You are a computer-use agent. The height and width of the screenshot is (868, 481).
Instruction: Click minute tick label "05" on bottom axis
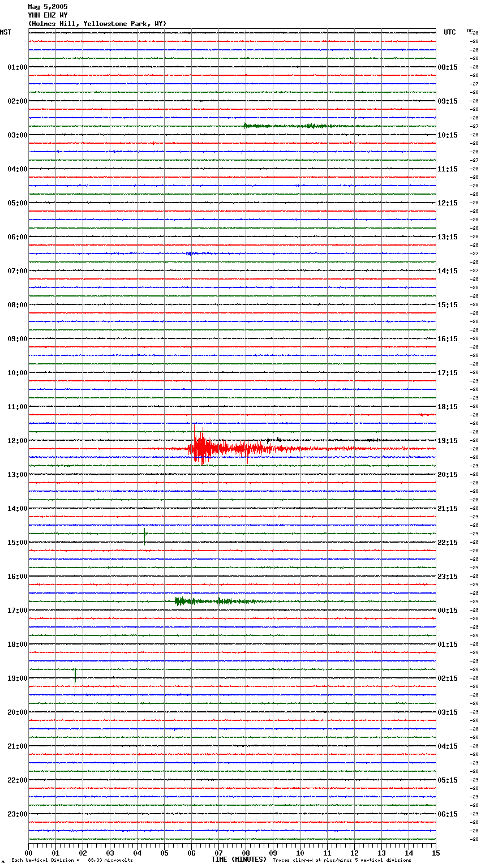coord(164,853)
